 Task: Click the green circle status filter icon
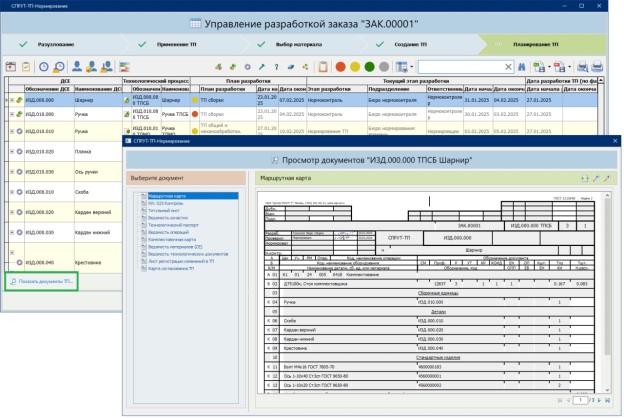(x=370, y=66)
